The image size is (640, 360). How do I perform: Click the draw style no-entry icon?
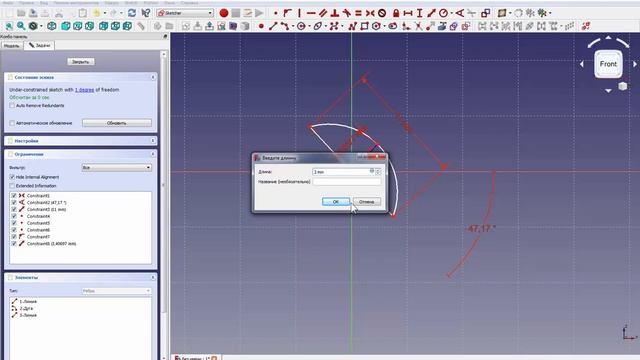pyautogui.click(x=33, y=26)
